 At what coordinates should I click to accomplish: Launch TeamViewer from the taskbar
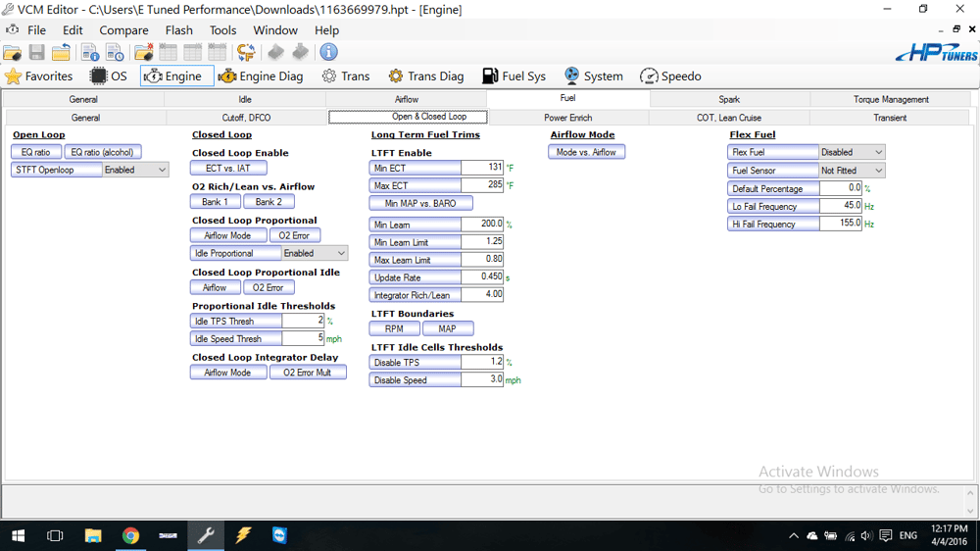[280, 535]
